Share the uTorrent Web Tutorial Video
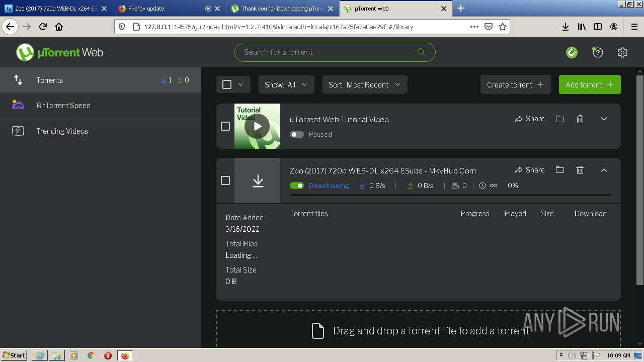Viewport: 644px width, 362px height. 530,119
